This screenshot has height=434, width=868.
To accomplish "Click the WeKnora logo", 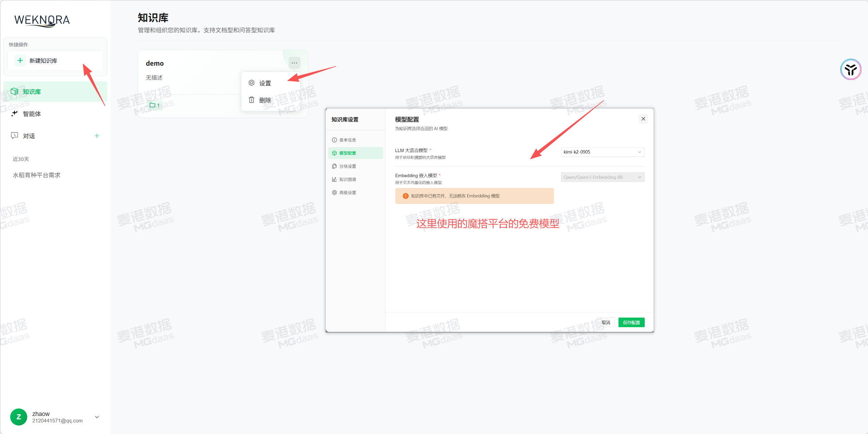I will pos(42,20).
